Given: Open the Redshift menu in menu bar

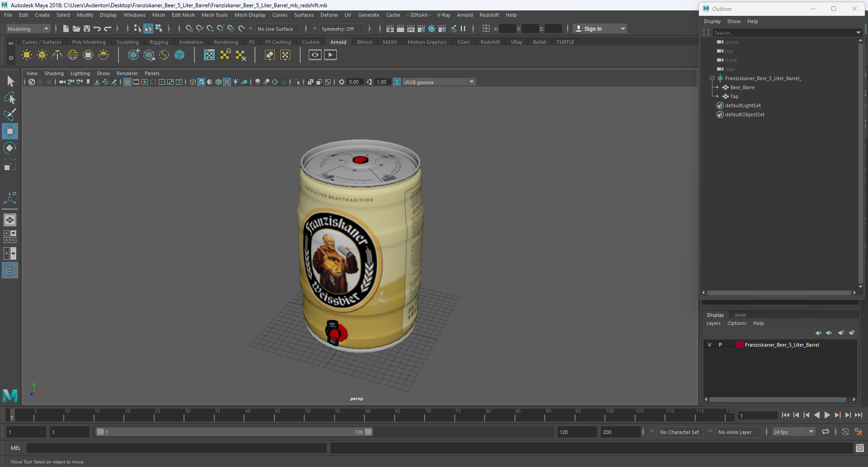Looking at the screenshot, I should coord(489,15).
